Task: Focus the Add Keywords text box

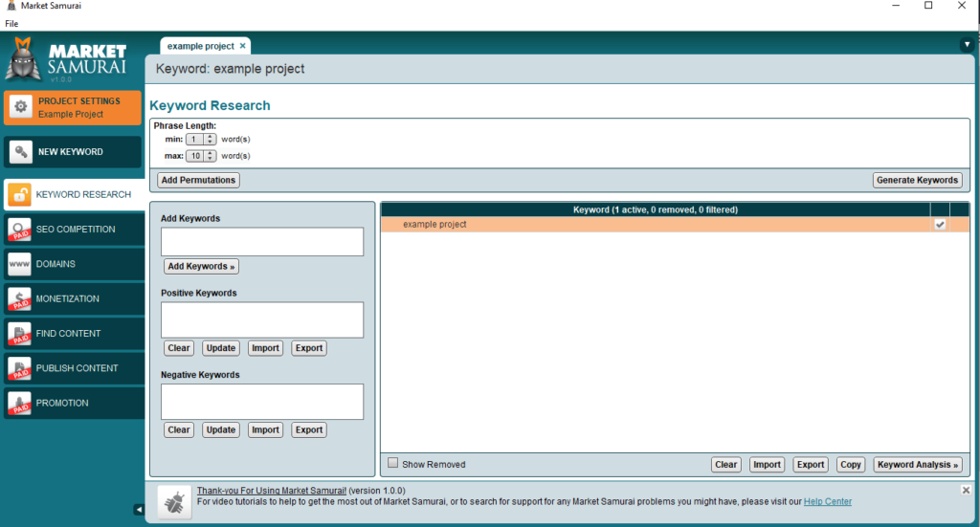Action: tap(262, 242)
